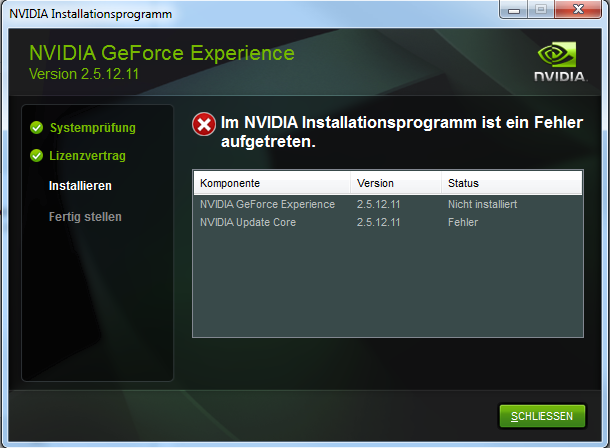Click the green checkmark beside Lizenzvertrag
The height and width of the screenshot is (448, 610).
coord(37,156)
